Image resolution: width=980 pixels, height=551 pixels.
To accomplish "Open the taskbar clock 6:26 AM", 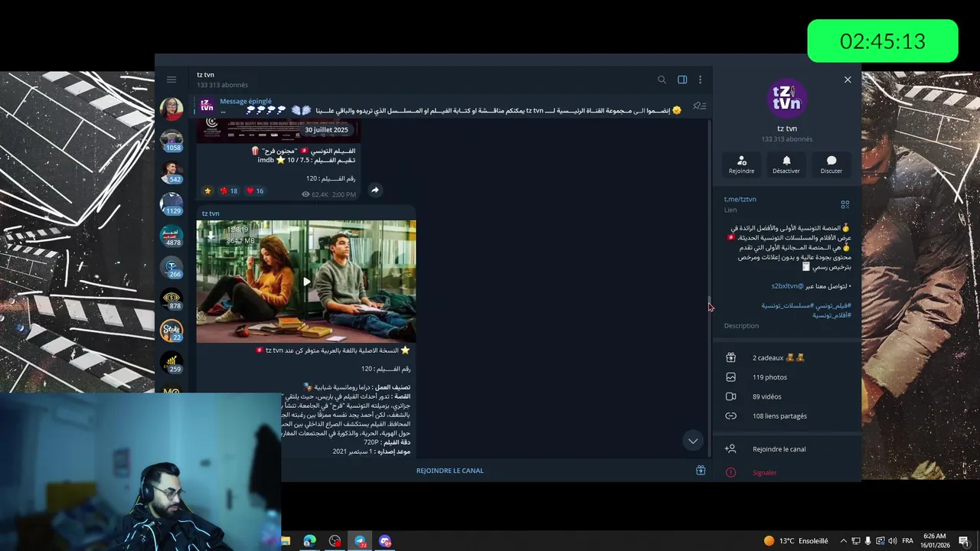I will coord(936,541).
